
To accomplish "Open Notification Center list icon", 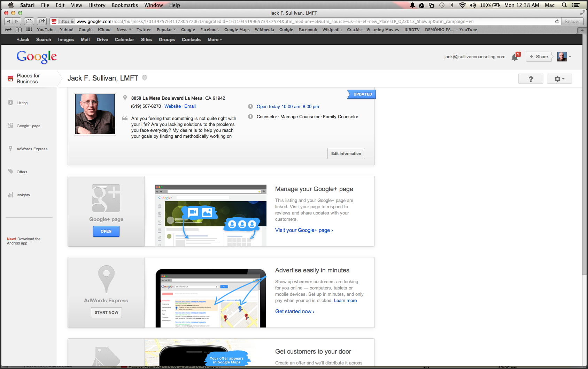I will pos(576,5).
